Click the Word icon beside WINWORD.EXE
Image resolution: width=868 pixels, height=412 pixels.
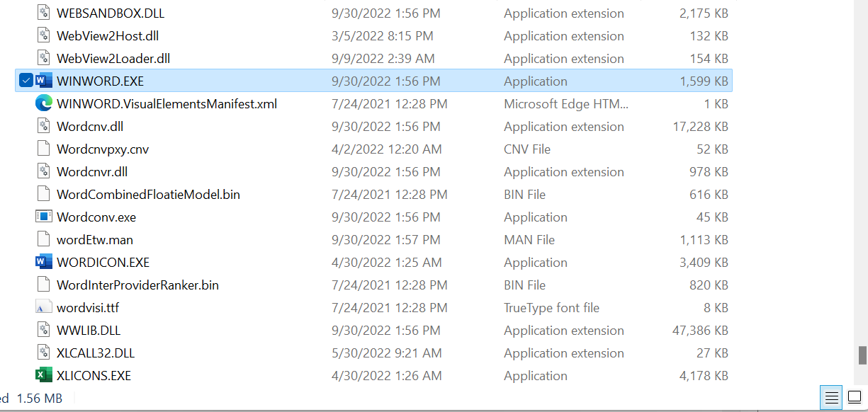click(x=44, y=81)
